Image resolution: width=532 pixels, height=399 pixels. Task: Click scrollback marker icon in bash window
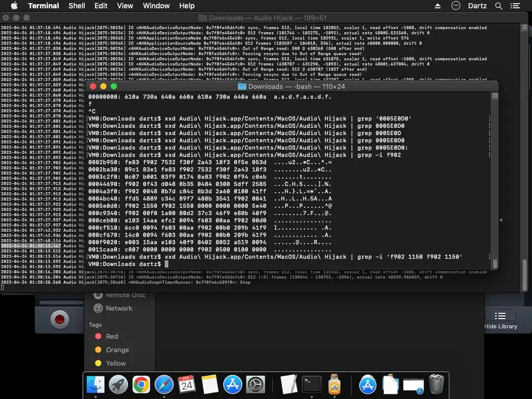tap(495, 96)
